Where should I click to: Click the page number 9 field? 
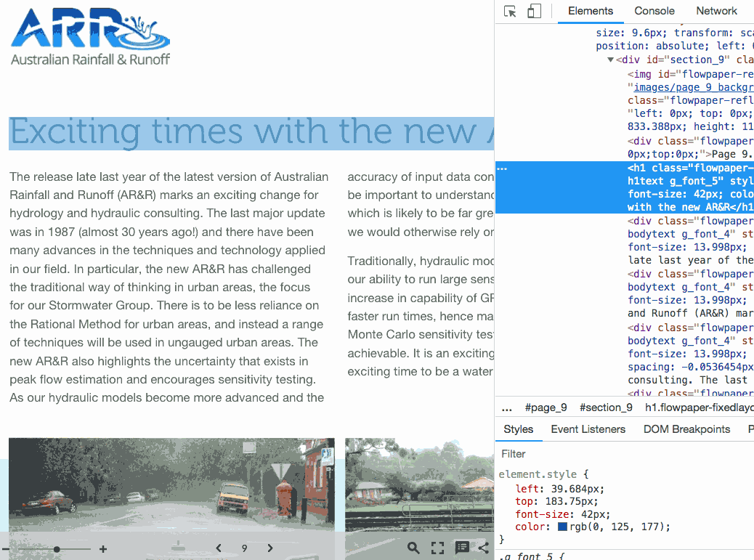click(x=244, y=548)
